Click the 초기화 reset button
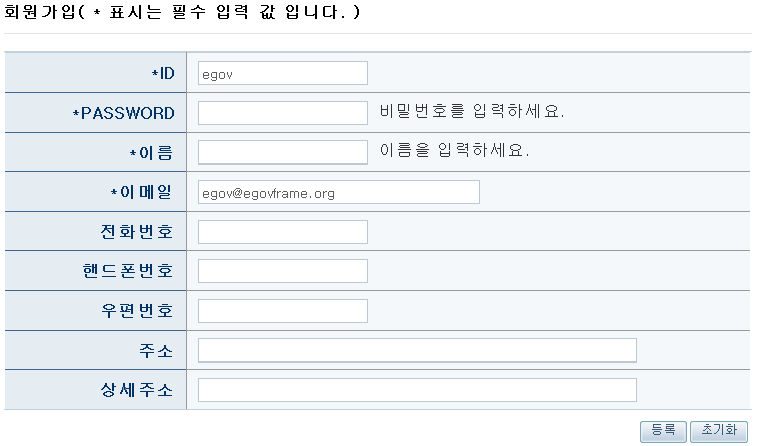The height and width of the screenshot is (446, 761). coord(719,431)
